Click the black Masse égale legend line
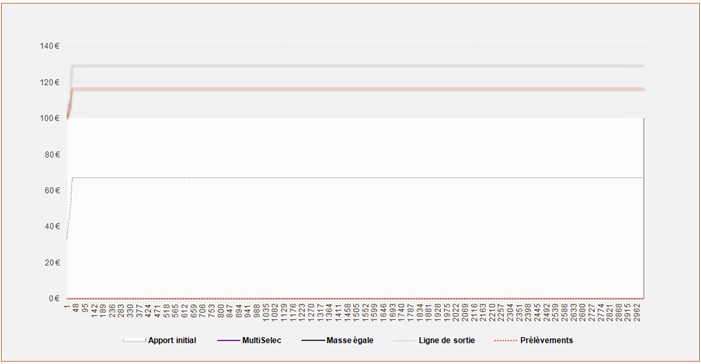The height and width of the screenshot is (364, 701). 313,341
